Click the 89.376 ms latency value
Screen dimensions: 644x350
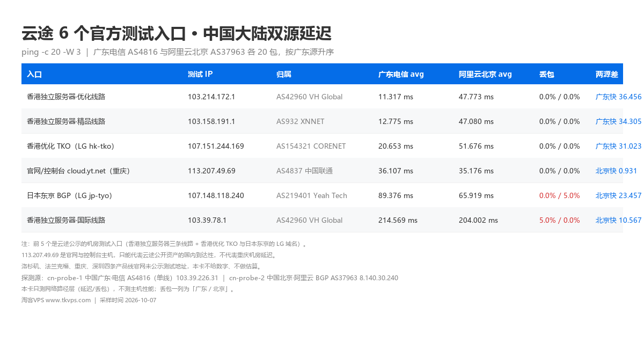(x=396, y=196)
